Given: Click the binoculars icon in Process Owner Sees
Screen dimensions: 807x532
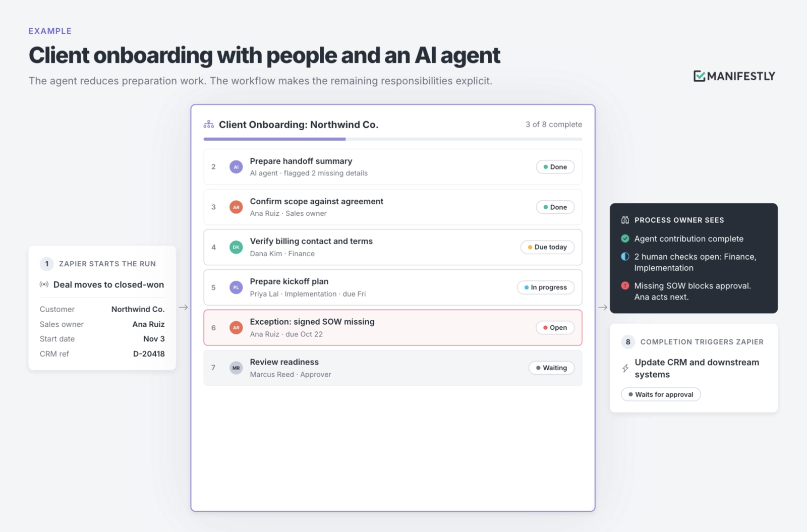Looking at the screenshot, I should 625,220.
